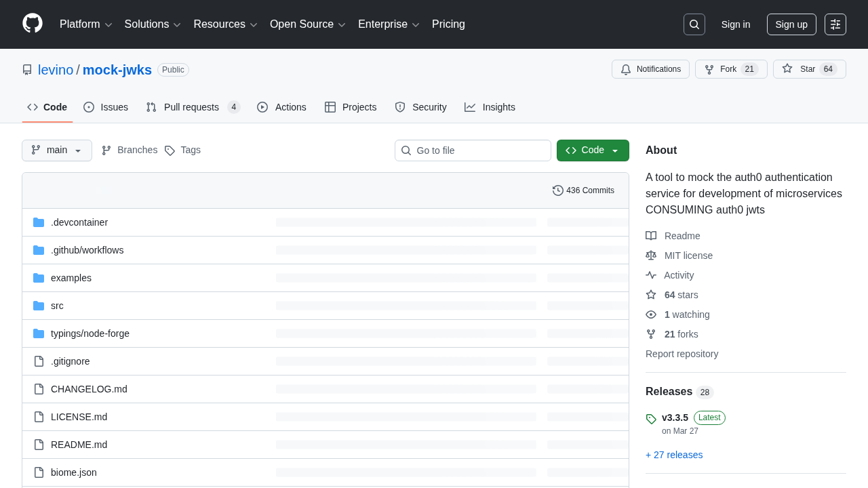View the v3.3.5 latest release

click(675, 418)
